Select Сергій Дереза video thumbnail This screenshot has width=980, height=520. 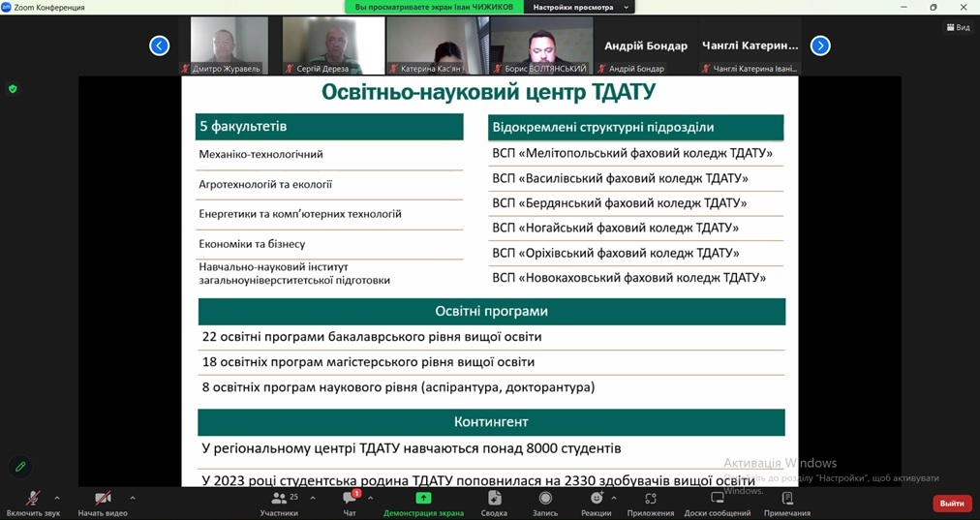point(333,46)
